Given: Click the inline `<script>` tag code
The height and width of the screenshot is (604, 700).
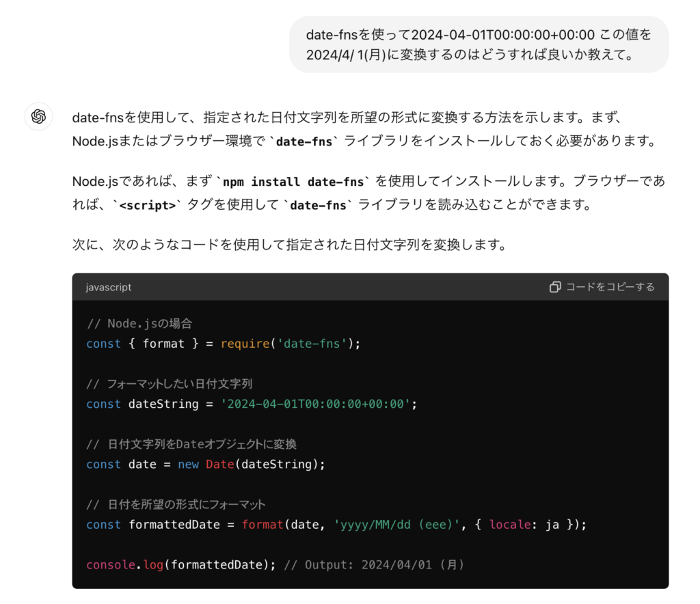Looking at the screenshot, I should 148,205.
